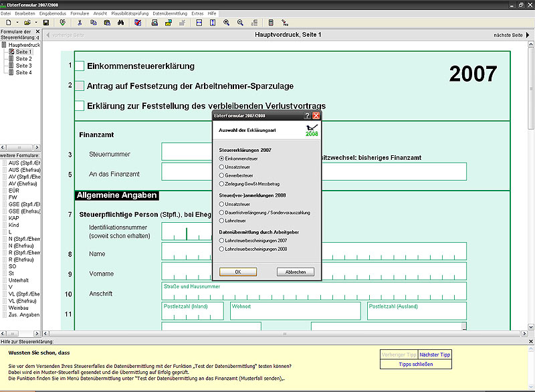
Task: Click the print preview toolbar icon
Action: coord(154,23)
